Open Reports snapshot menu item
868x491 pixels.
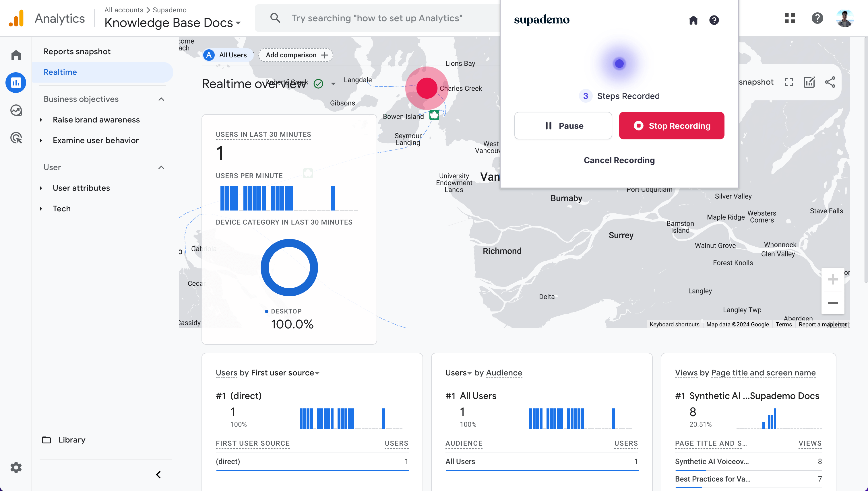coord(77,52)
